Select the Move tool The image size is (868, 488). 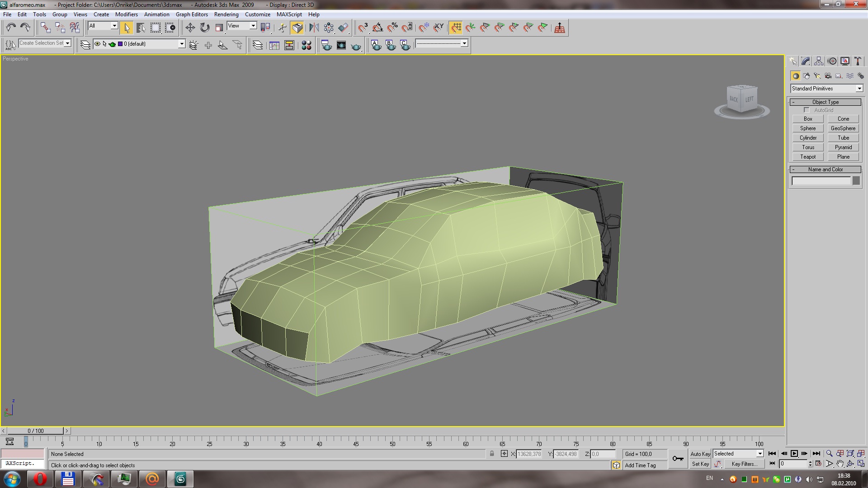coord(190,28)
